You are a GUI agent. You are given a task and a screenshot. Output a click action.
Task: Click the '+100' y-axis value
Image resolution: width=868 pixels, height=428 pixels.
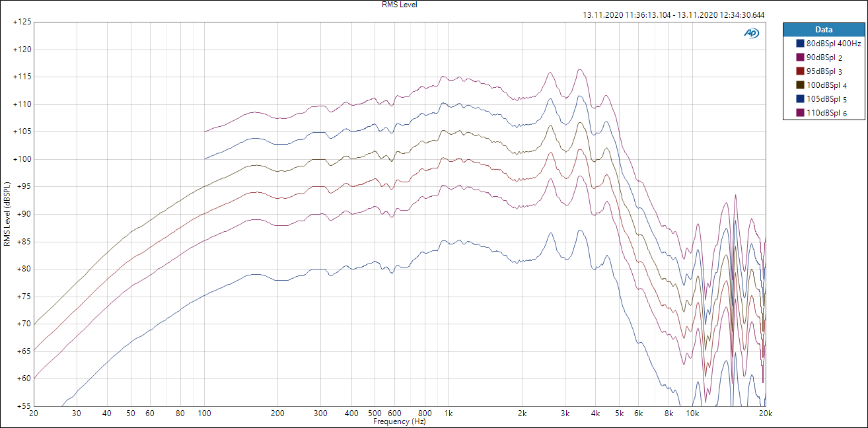[x=22, y=159]
